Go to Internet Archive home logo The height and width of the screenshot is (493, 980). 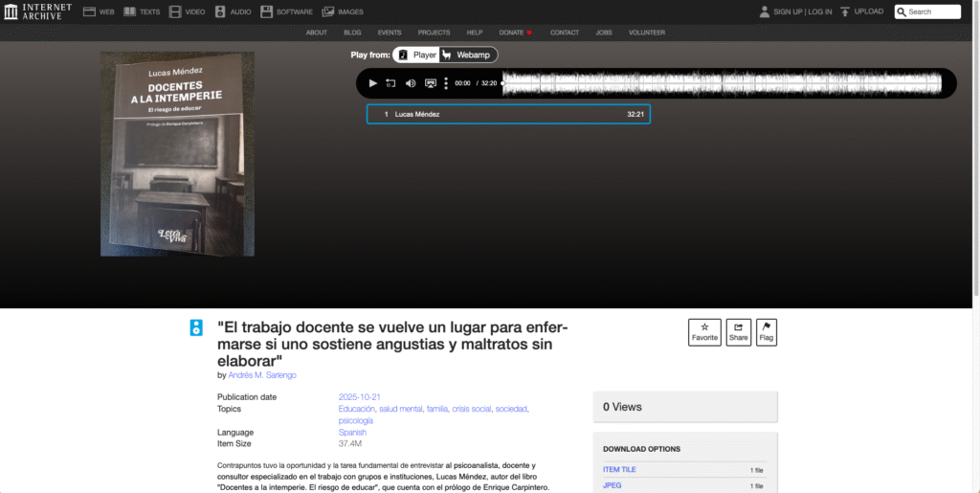37,11
